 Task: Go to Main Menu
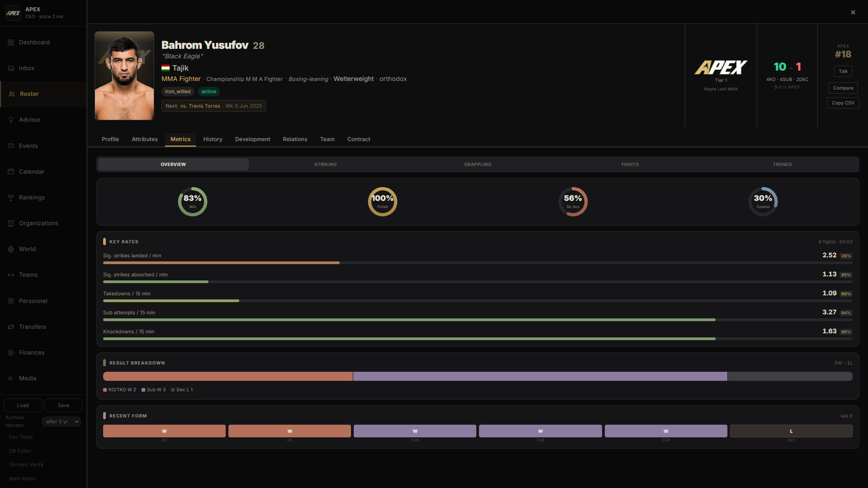coord(22,479)
